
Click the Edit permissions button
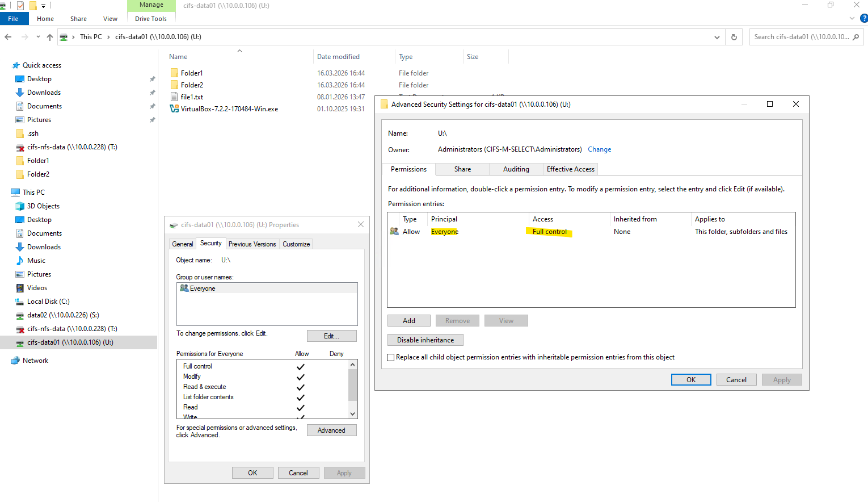[331, 336]
